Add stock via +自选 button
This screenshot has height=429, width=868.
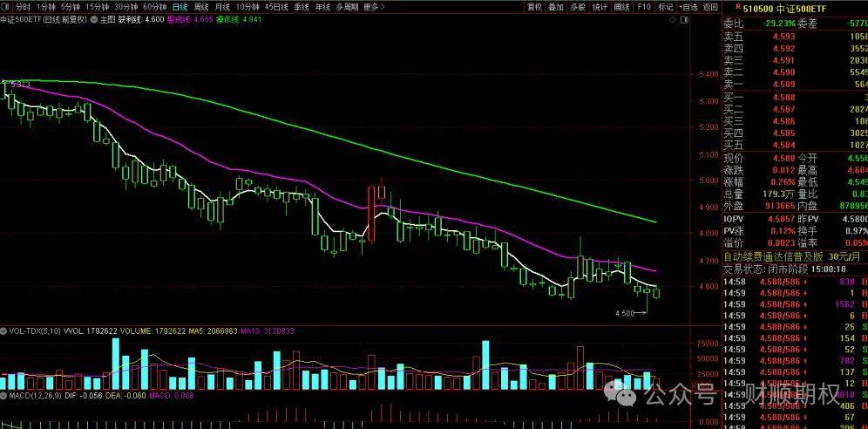click(x=688, y=7)
